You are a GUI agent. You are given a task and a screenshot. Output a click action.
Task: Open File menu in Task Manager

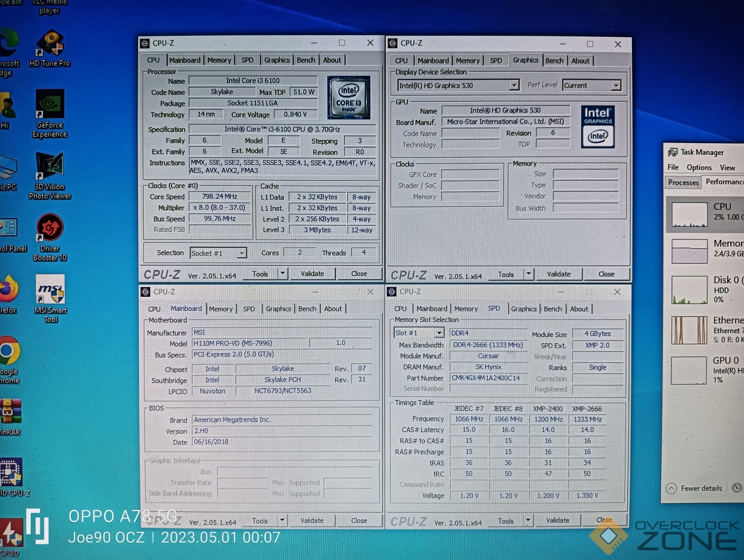click(x=673, y=168)
